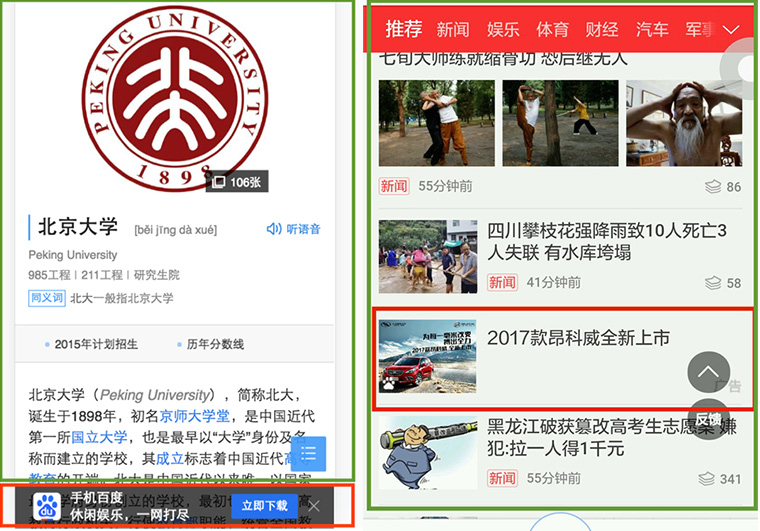Open 2017款昂科威全新上市 ad headline

[578, 338]
